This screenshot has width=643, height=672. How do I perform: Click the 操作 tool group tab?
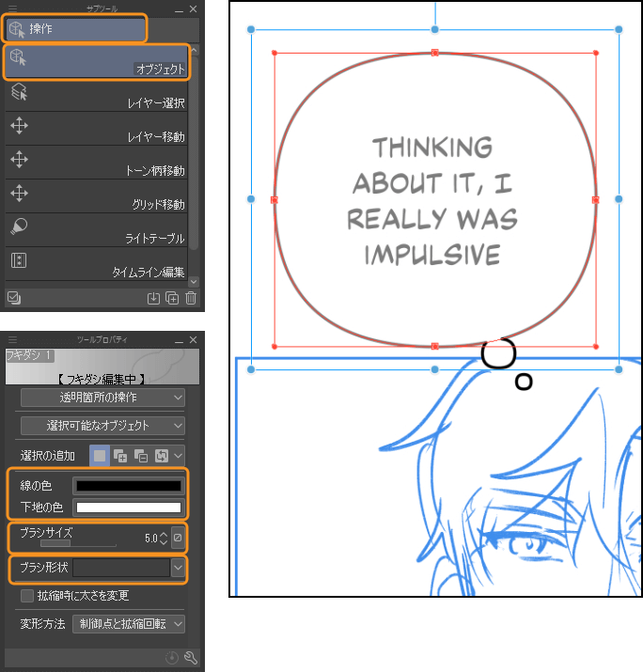point(75,28)
